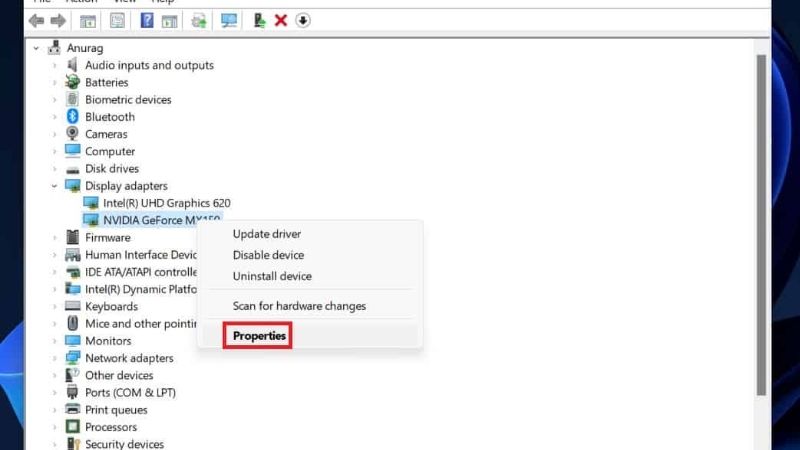Select the Security devices row

(x=124, y=444)
